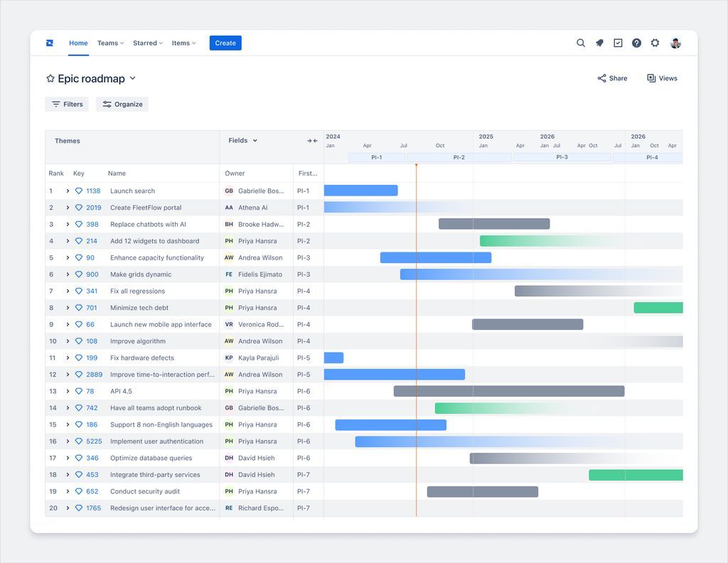This screenshot has width=728, height=563.
Task: Click the Filters button
Action: (x=67, y=104)
